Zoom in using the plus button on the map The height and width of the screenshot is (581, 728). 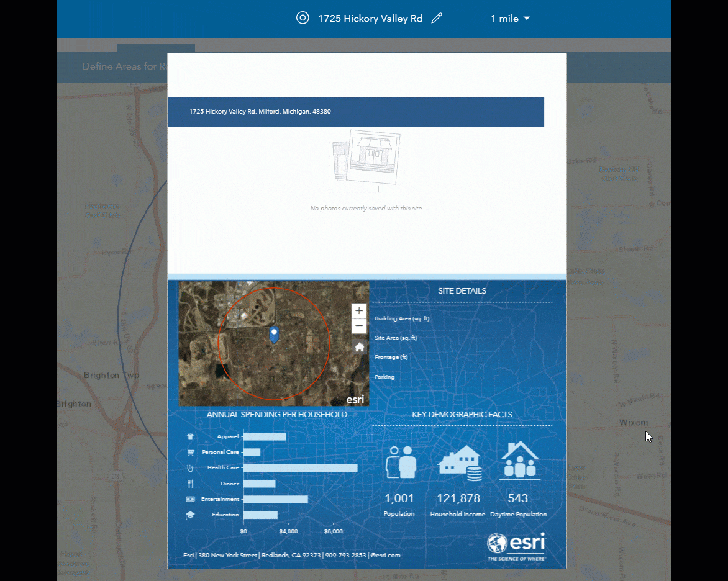[x=359, y=310]
